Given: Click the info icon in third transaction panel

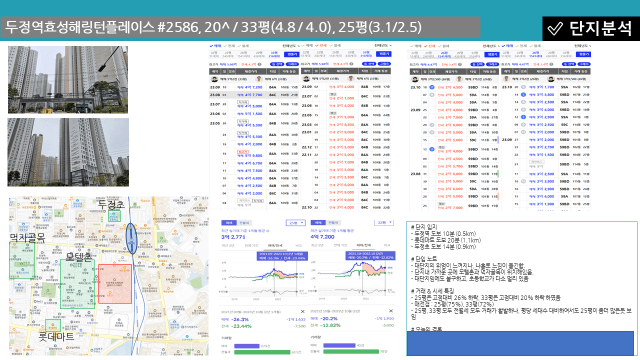Looking at the screenshot, I should (x=460, y=64).
